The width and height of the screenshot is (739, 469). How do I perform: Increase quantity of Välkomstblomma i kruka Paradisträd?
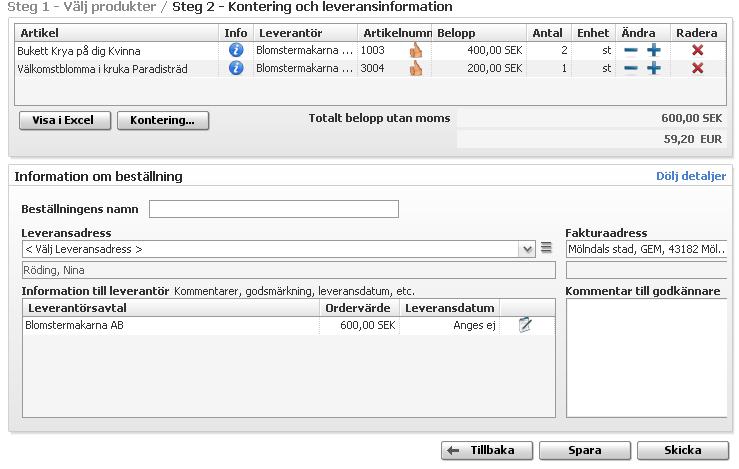point(653,68)
